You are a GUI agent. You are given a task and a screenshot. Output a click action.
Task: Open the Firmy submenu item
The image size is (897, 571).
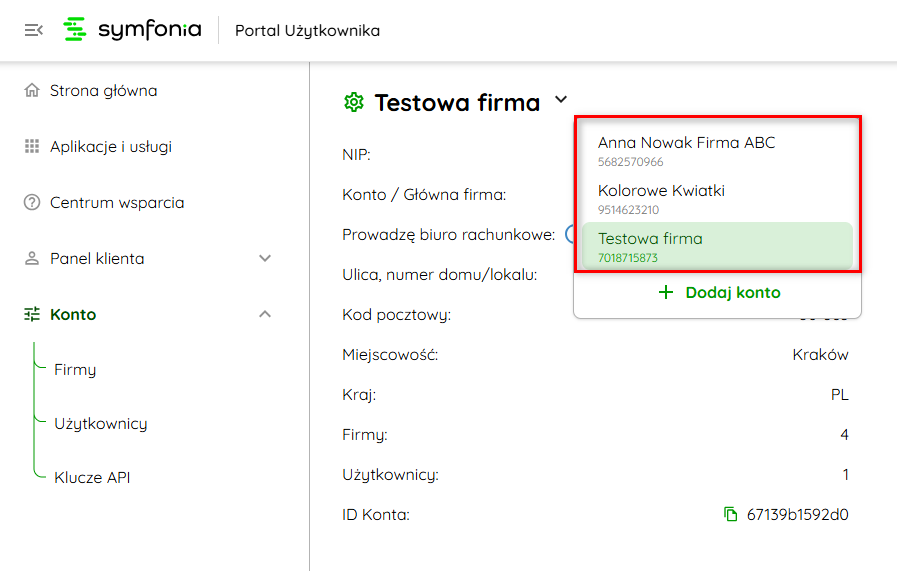[75, 370]
